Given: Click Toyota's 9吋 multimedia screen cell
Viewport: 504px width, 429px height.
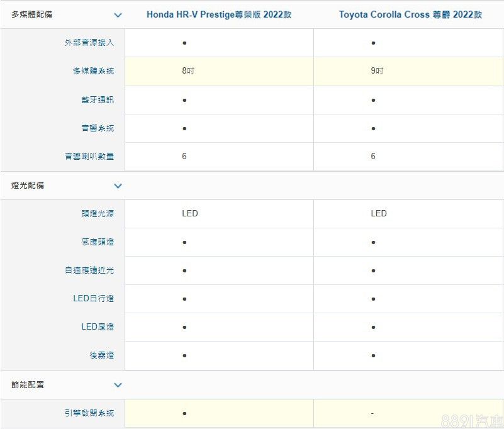Looking at the screenshot, I should [x=376, y=71].
